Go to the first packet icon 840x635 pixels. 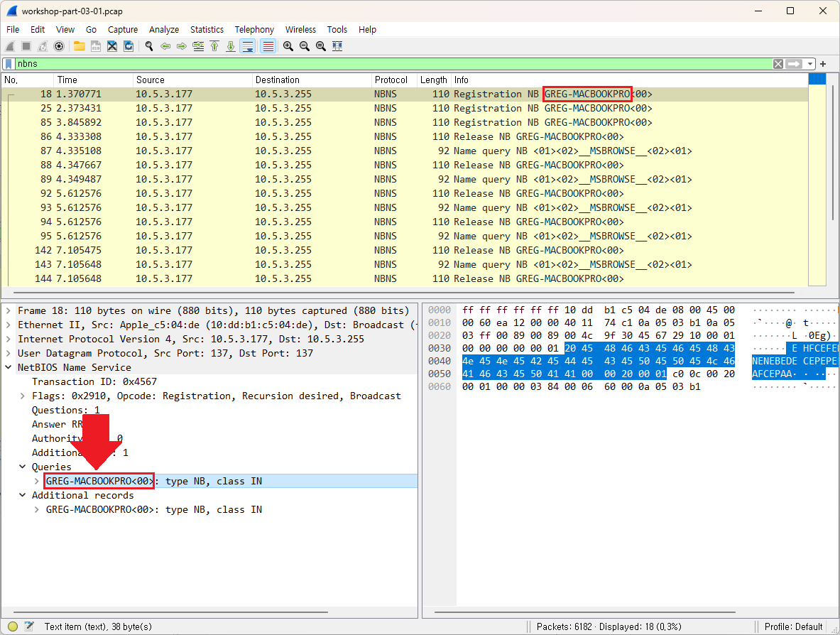(x=214, y=46)
